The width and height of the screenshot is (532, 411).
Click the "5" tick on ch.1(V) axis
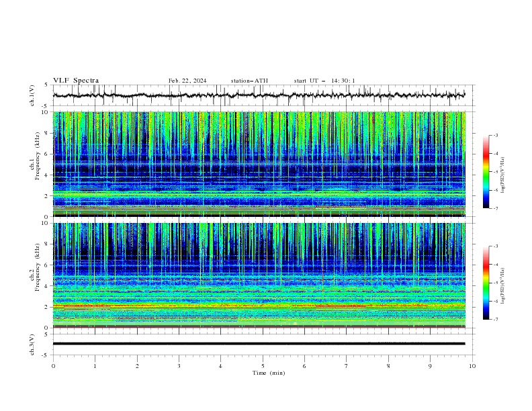[46, 85]
